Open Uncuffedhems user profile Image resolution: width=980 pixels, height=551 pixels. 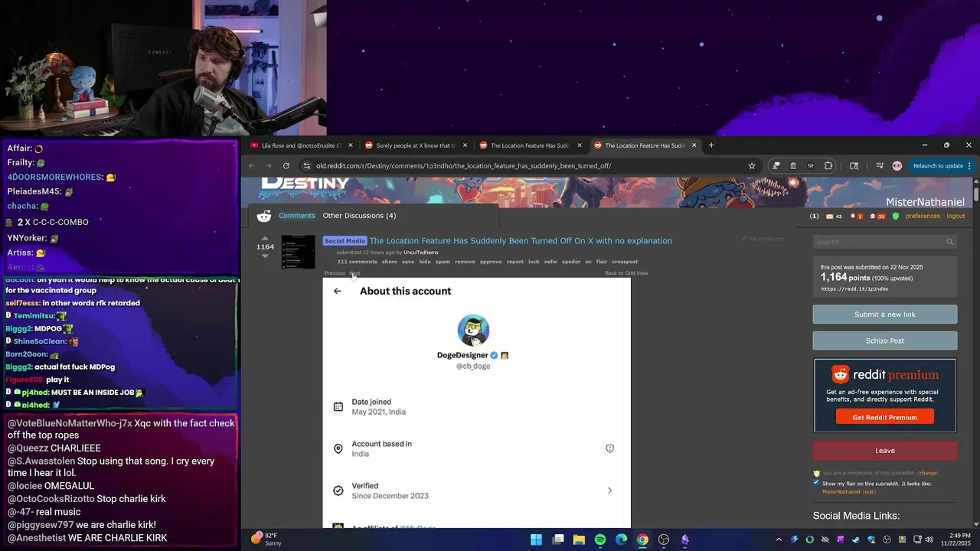tap(421, 253)
